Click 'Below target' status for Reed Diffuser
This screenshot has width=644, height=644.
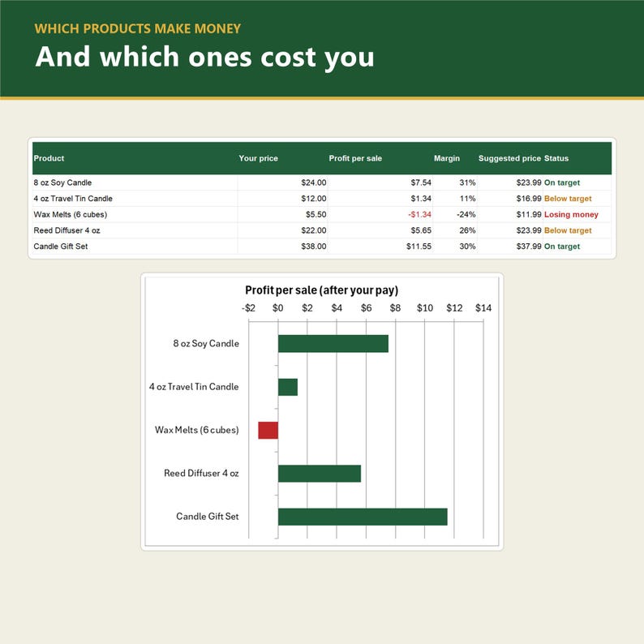tap(568, 230)
